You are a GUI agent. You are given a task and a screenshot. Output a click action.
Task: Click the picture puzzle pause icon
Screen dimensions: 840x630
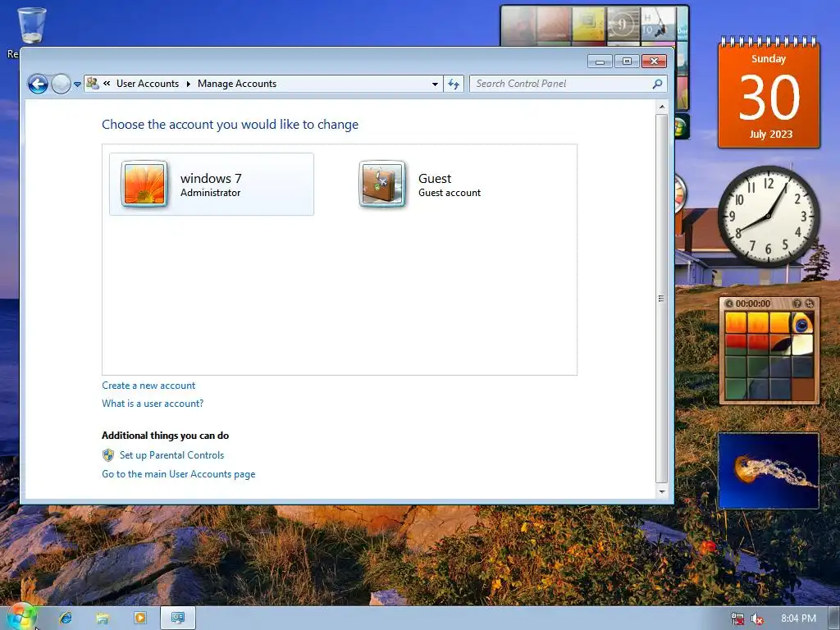(x=728, y=304)
